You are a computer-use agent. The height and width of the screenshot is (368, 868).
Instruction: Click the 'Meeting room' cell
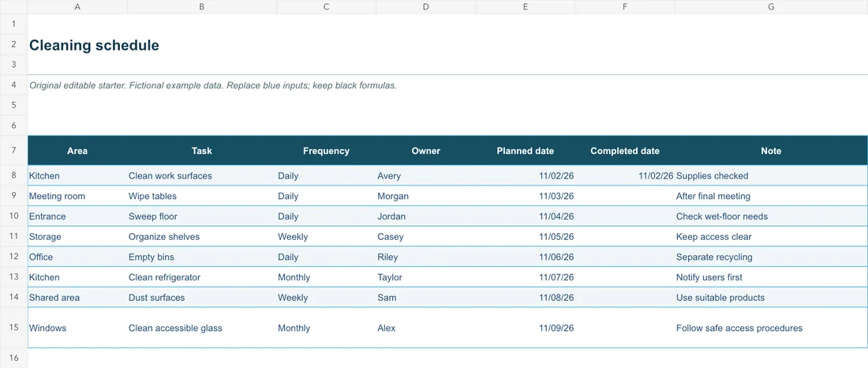pyautogui.click(x=77, y=196)
